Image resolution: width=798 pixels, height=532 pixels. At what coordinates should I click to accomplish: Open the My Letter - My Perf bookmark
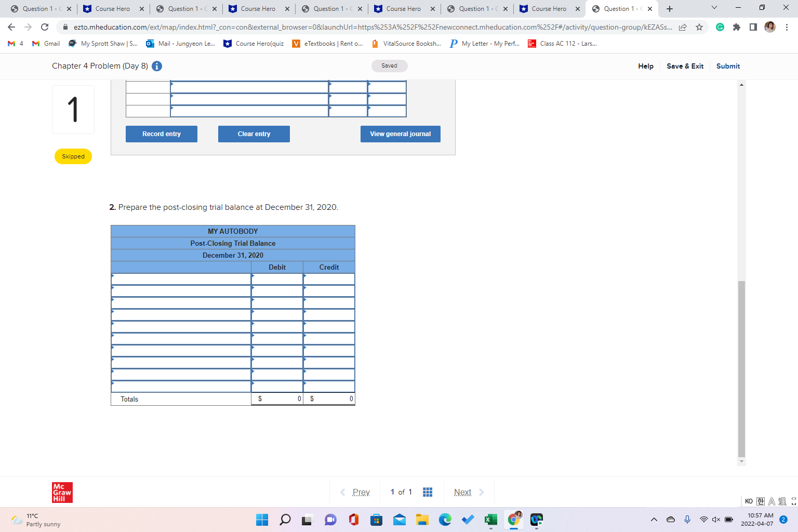[x=485, y=44]
